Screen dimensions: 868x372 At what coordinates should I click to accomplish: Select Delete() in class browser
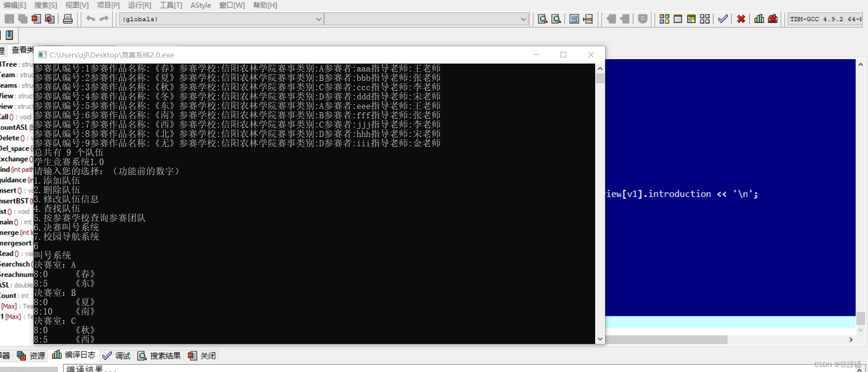pos(16,138)
